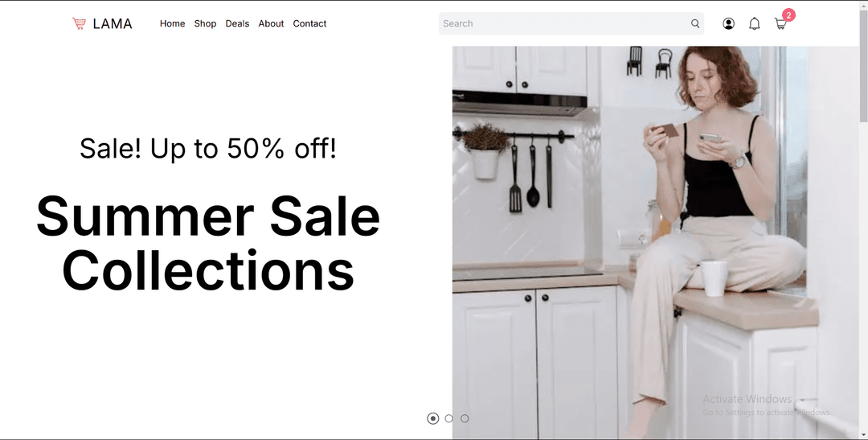Click the LAMA brand name text

(113, 23)
